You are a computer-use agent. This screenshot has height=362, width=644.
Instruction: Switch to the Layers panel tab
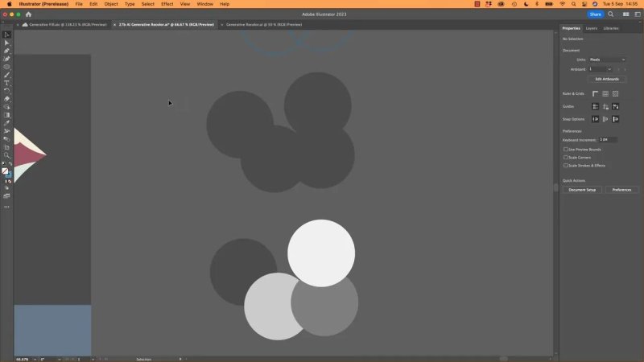(592, 28)
